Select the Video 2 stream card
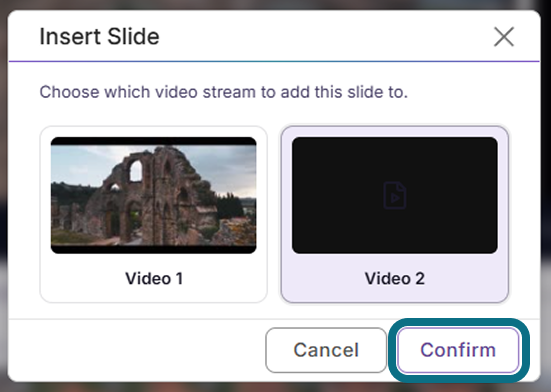The width and height of the screenshot is (551, 392). tap(395, 214)
